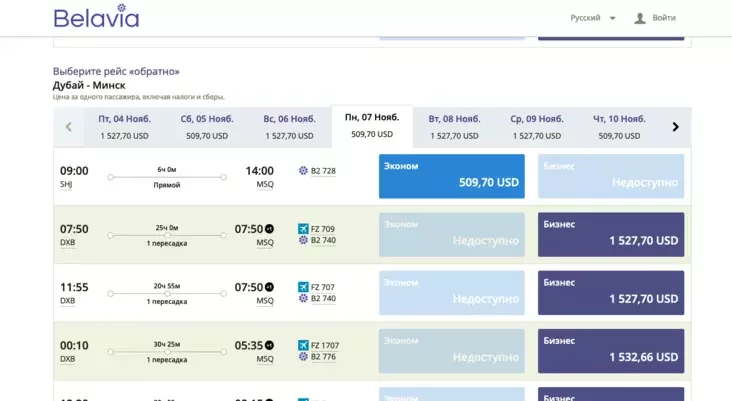Click the Прямой route line of the 09:00 flight
The height and width of the screenshot is (401, 732).
click(x=167, y=178)
